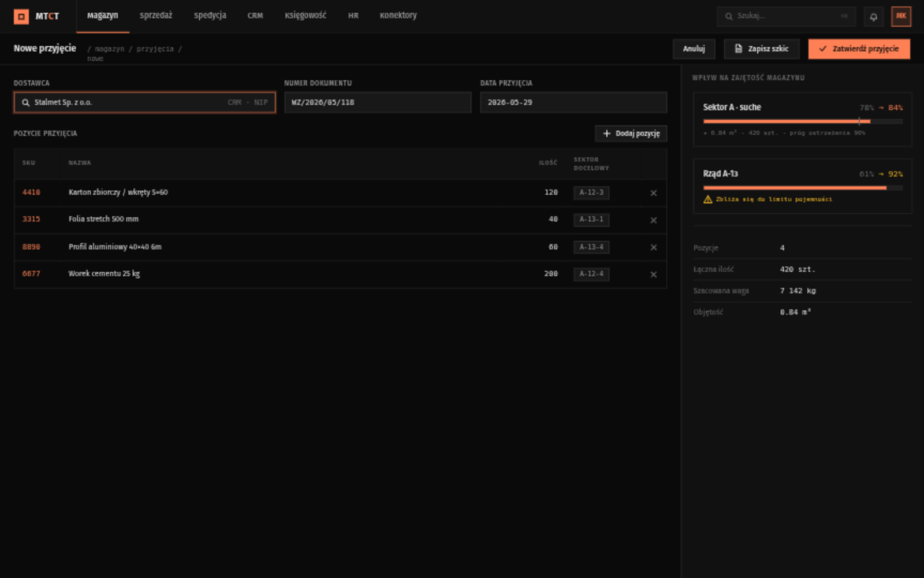
Task: Click the Rząd A-13 card title
Action: 720,174
